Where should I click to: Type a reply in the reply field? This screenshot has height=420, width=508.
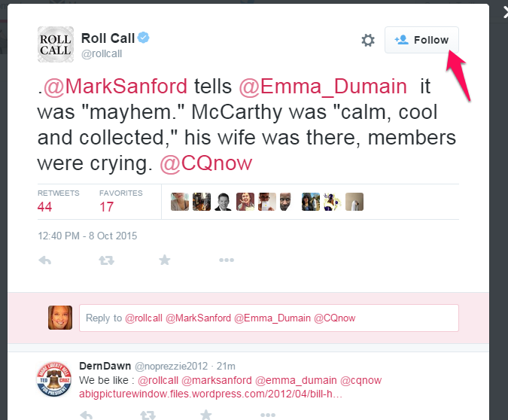[x=269, y=318]
